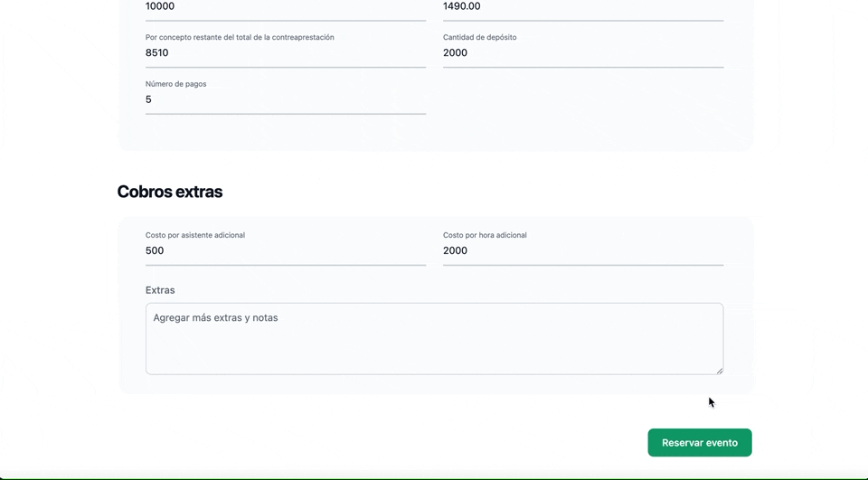
Task: Focus the Costo por hora adicional field
Action: pyautogui.click(x=582, y=251)
